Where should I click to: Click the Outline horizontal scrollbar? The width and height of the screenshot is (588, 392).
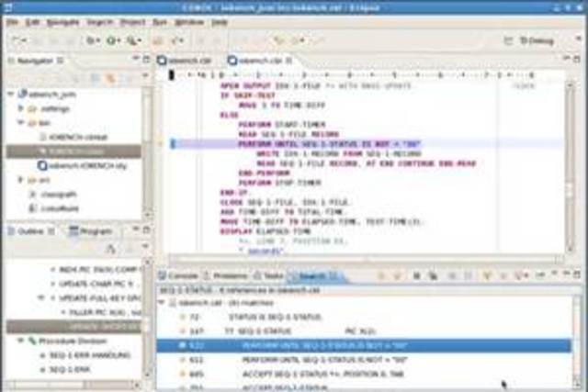pos(74,385)
